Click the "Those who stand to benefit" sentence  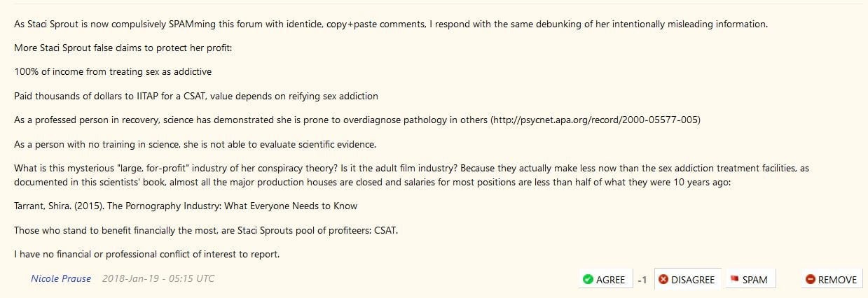(206, 229)
